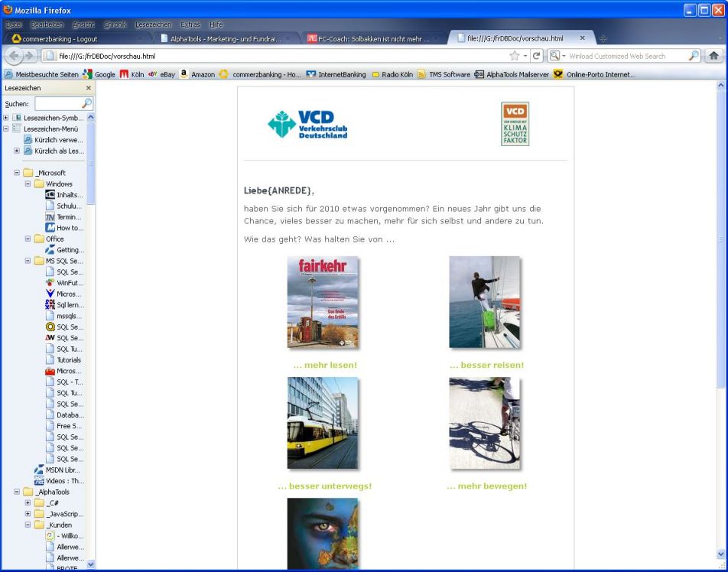
Task: Open the 'WinFut...' bookmark in sidebar
Action: [64, 283]
